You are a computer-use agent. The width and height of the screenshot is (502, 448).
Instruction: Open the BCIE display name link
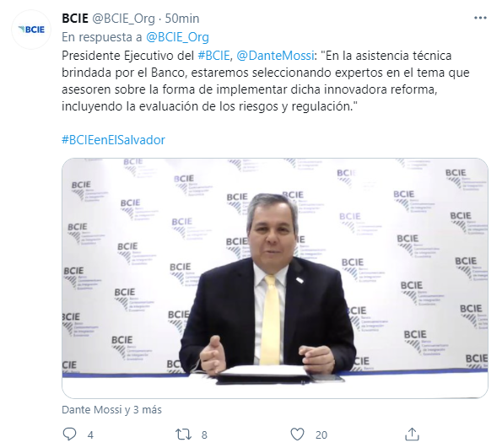point(75,19)
